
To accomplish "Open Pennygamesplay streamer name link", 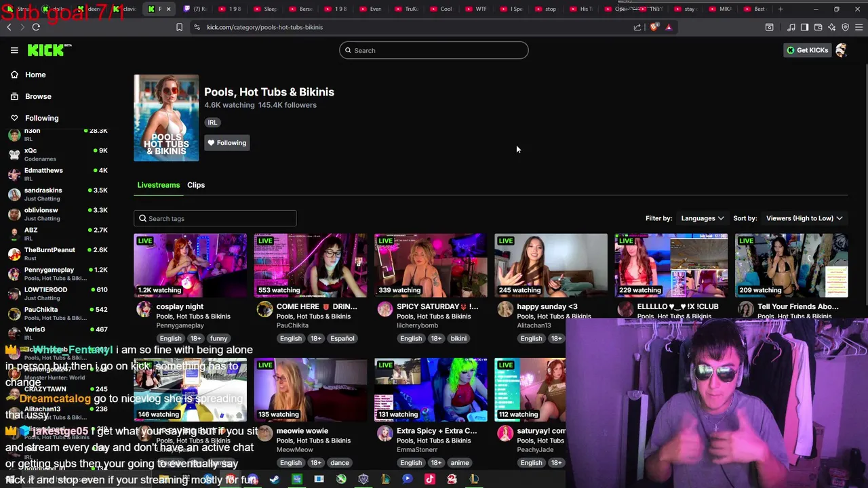I will click(x=180, y=325).
